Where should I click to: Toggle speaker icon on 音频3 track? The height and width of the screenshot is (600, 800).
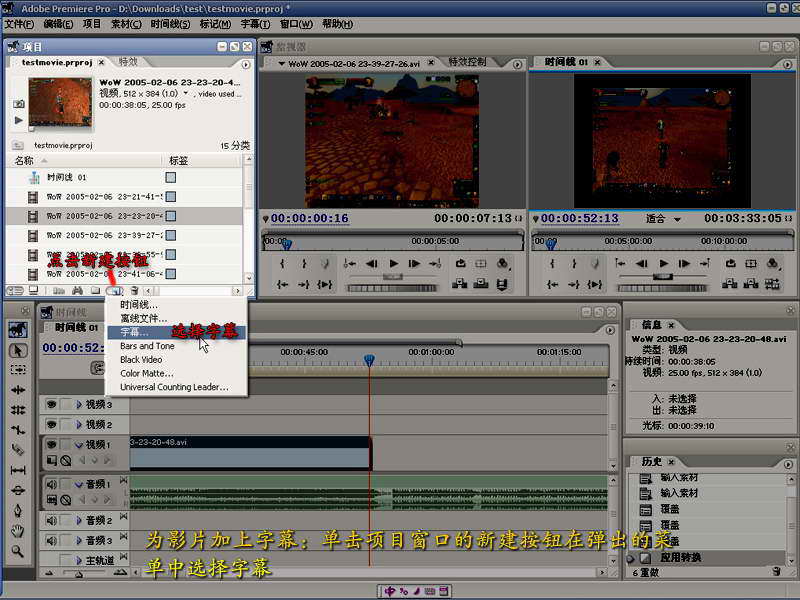pos(51,540)
